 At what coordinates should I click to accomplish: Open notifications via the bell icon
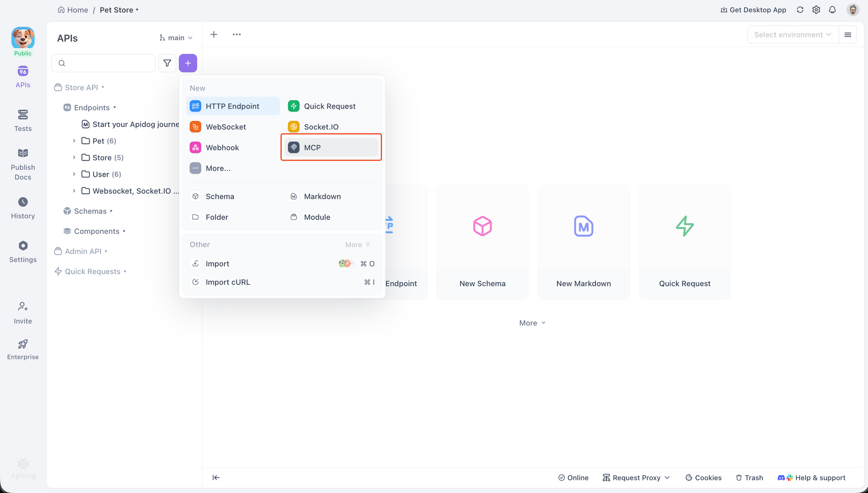[832, 10]
